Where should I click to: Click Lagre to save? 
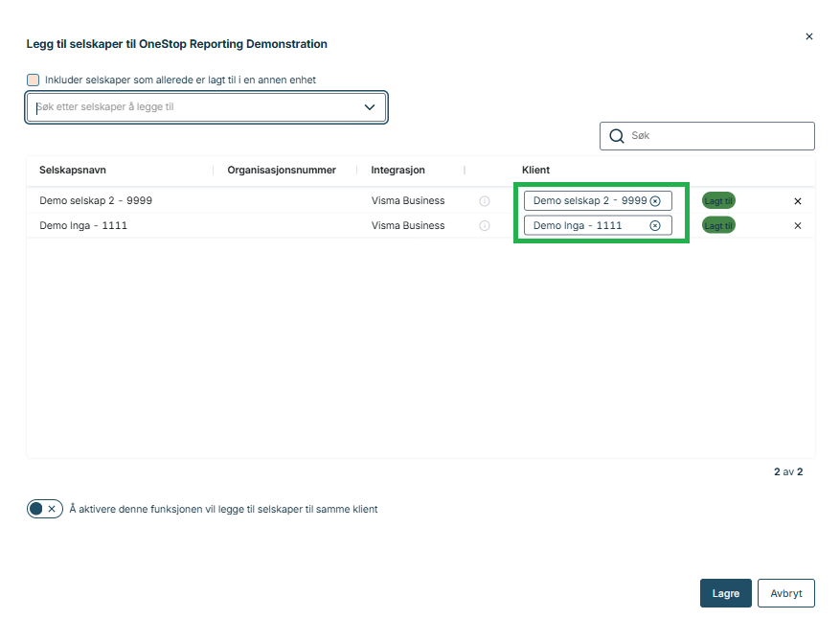725,593
